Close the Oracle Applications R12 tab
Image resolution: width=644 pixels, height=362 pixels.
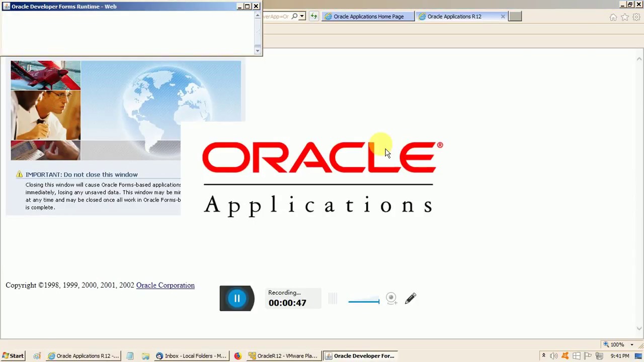click(503, 17)
